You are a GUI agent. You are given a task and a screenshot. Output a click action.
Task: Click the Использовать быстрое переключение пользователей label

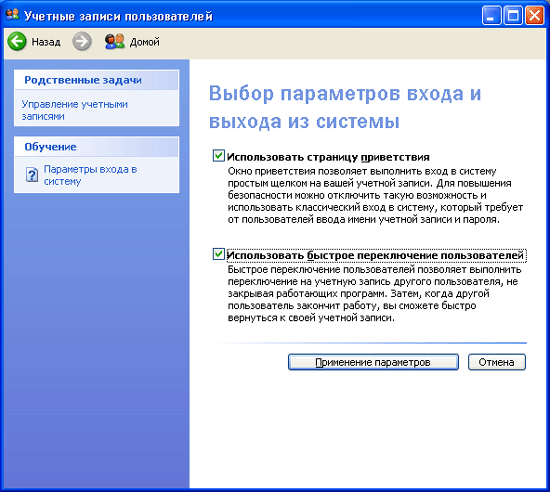375,255
